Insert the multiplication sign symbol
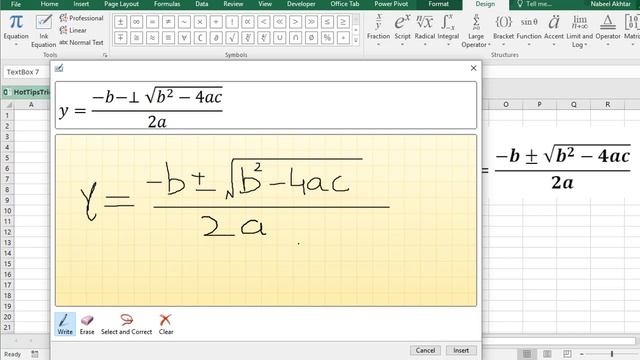This screenshot has height=360, width=640. click(x=200, y=22)
